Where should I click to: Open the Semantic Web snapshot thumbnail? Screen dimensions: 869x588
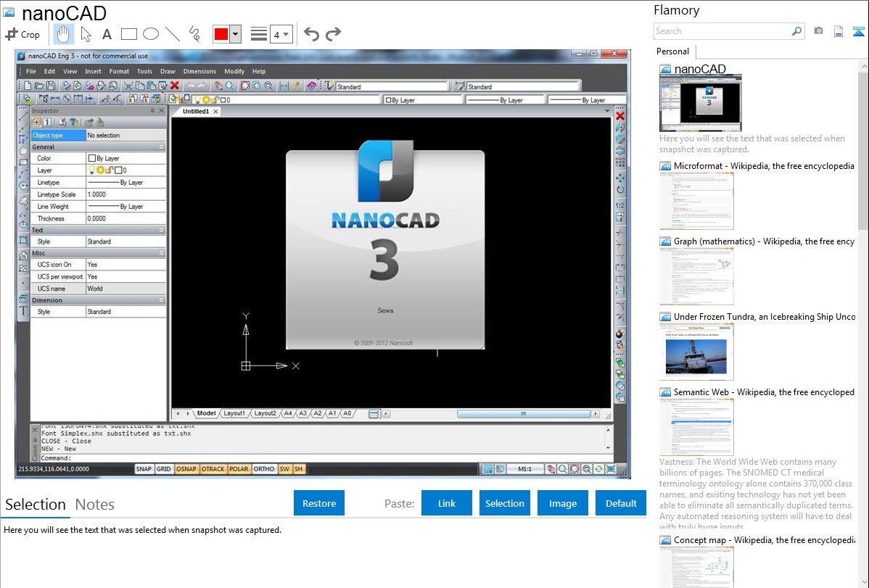pos(696,427)
